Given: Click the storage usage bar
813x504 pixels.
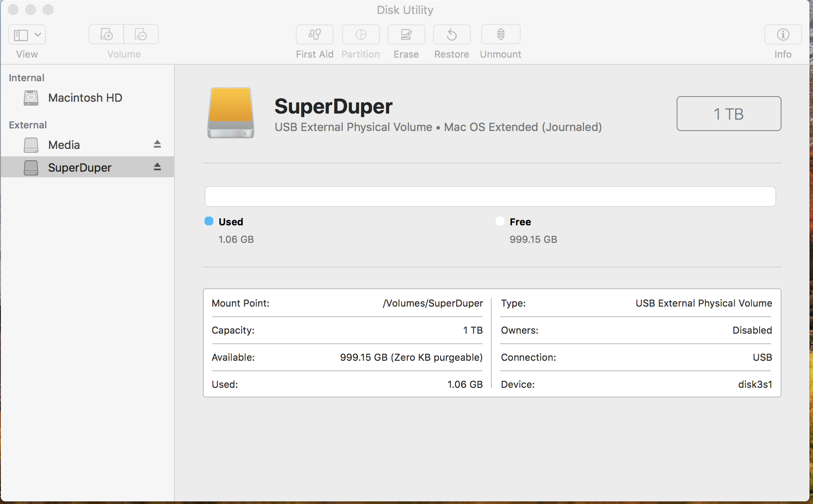Looking at the screenshot, I should (x=490, y=197).
